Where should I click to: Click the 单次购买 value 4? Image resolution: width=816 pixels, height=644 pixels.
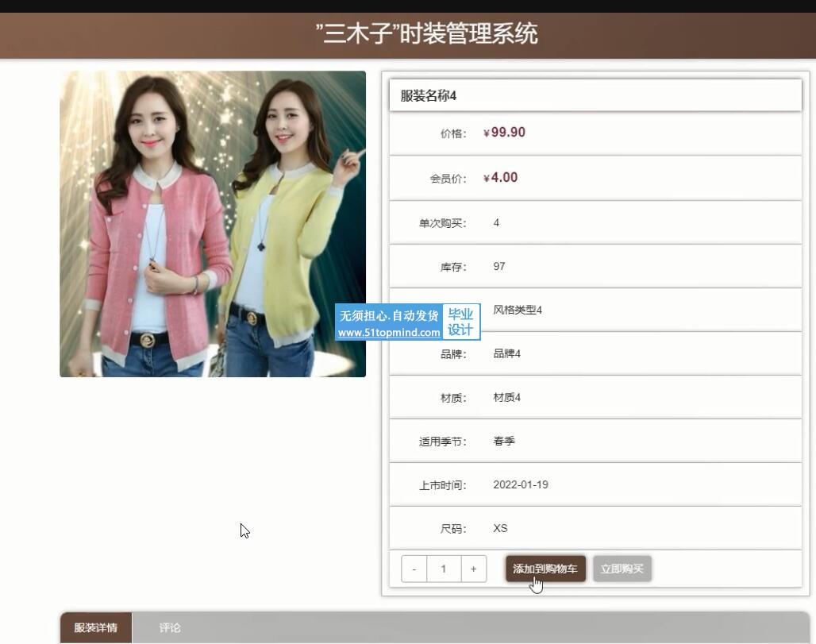(x=496, y=223)
